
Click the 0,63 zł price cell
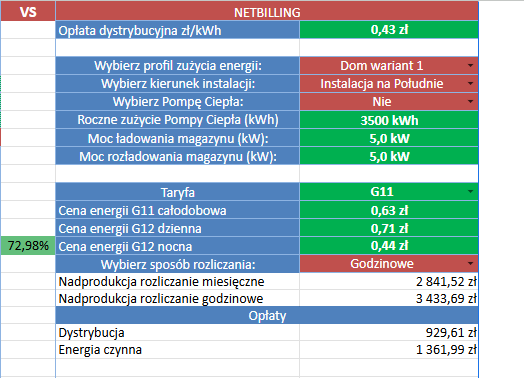click(x=389, y=210)
